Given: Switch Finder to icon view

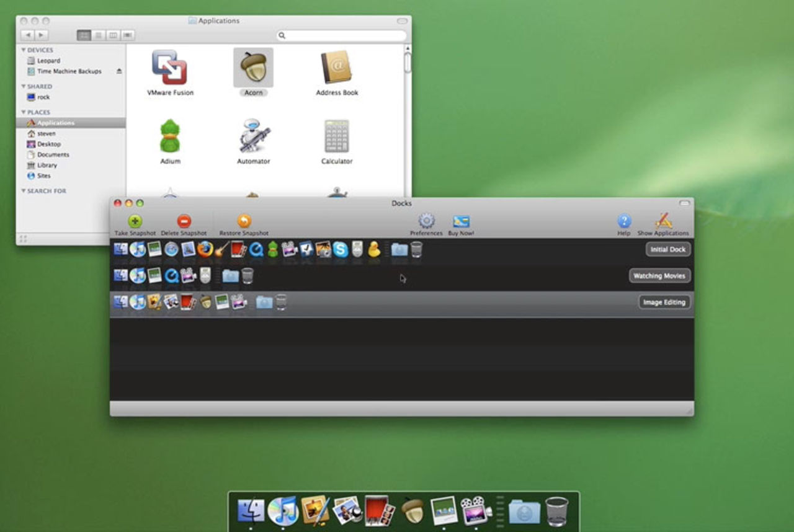Looking at the screenshot, I should pyautogui.click(x=84, y=35).
